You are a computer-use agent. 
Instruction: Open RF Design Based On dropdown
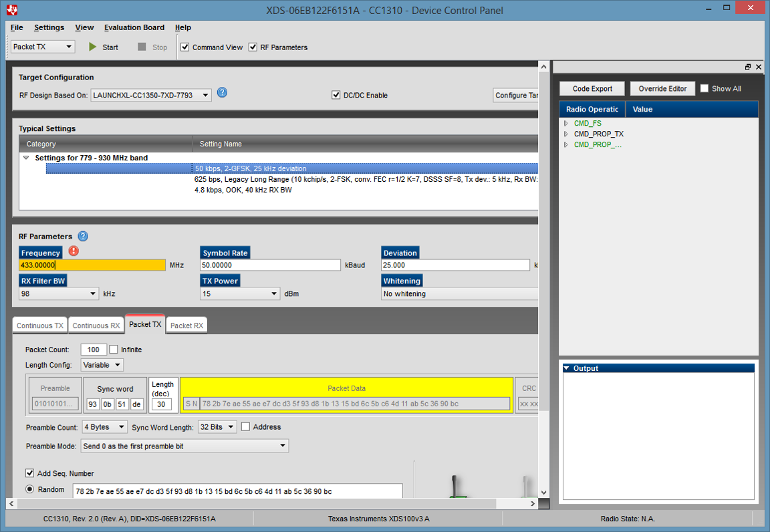(x=151, y=95)
